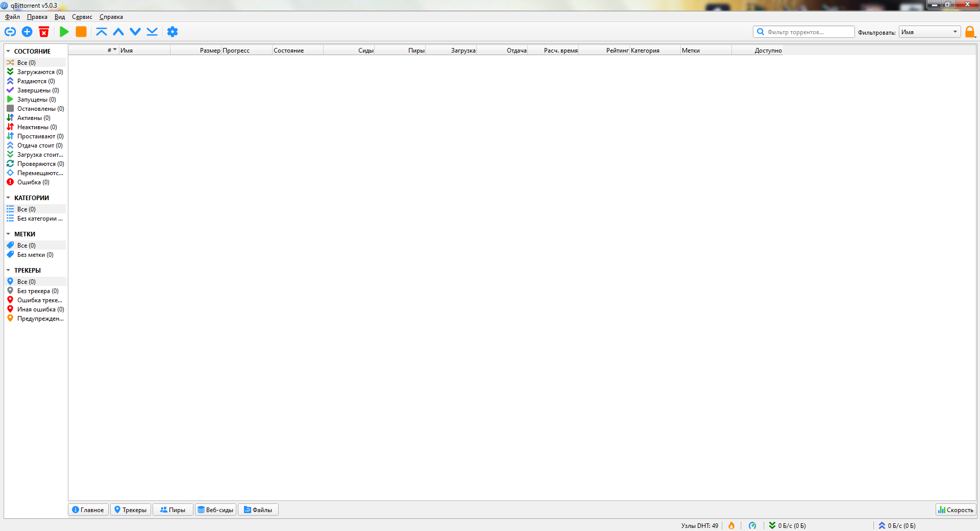
Task: Click the Фильтр торрентов search field
Action: [804, 32]
